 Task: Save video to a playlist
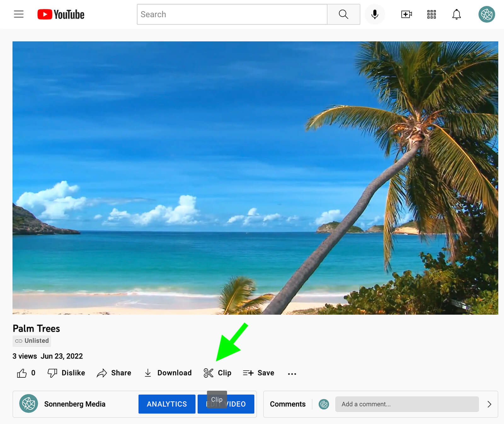259,373
